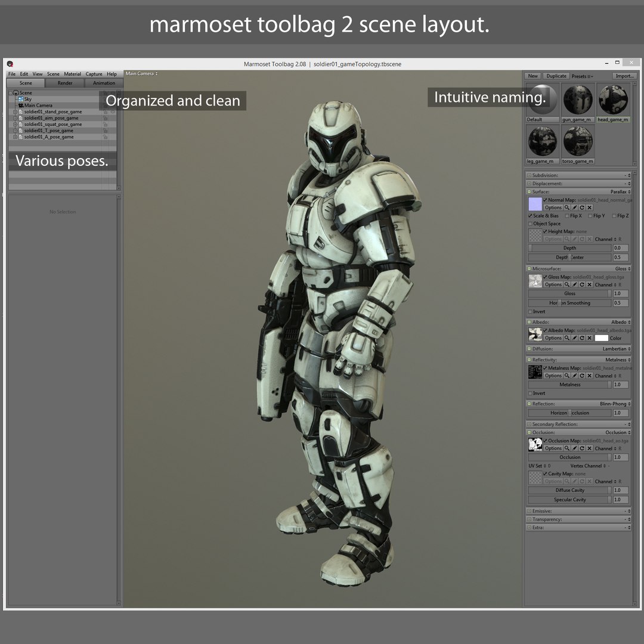Uncheck the Height Map checkbox

click(546, 231)
